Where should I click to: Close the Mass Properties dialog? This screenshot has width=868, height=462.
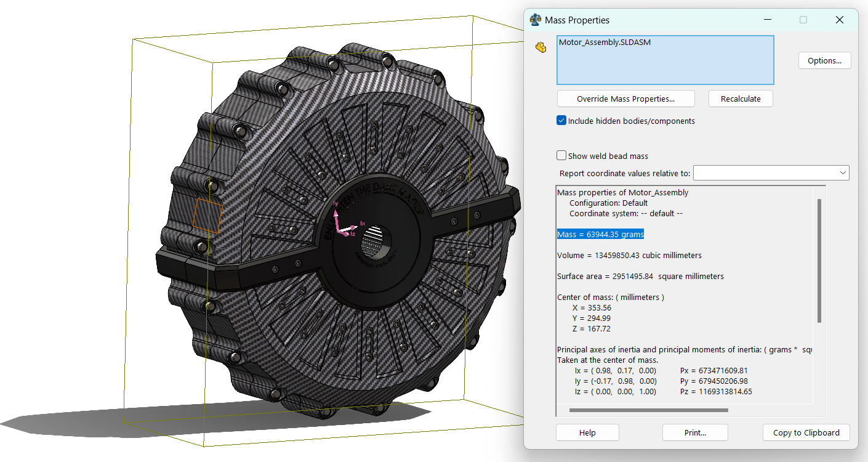[839, 20]
